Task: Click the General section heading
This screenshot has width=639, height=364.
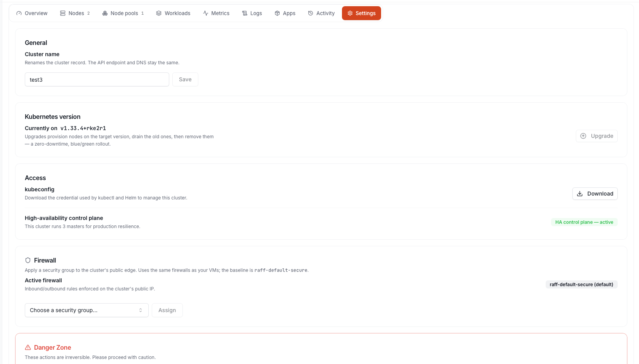Action: [x=36, y=43]
